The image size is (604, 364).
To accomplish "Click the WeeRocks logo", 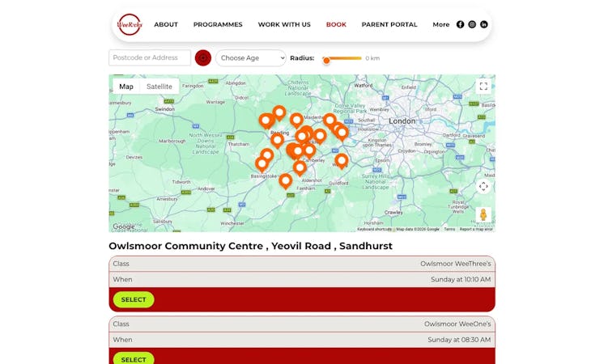I will [130, 24].
